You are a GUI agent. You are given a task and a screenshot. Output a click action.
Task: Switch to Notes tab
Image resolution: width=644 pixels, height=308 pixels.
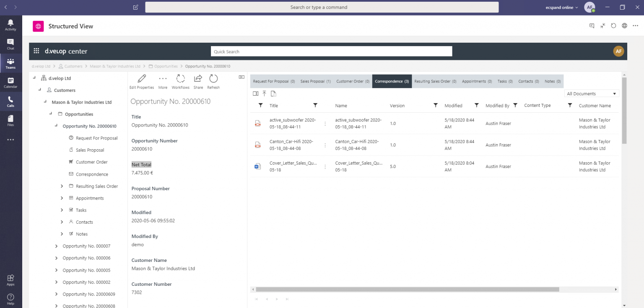[552, 81]
